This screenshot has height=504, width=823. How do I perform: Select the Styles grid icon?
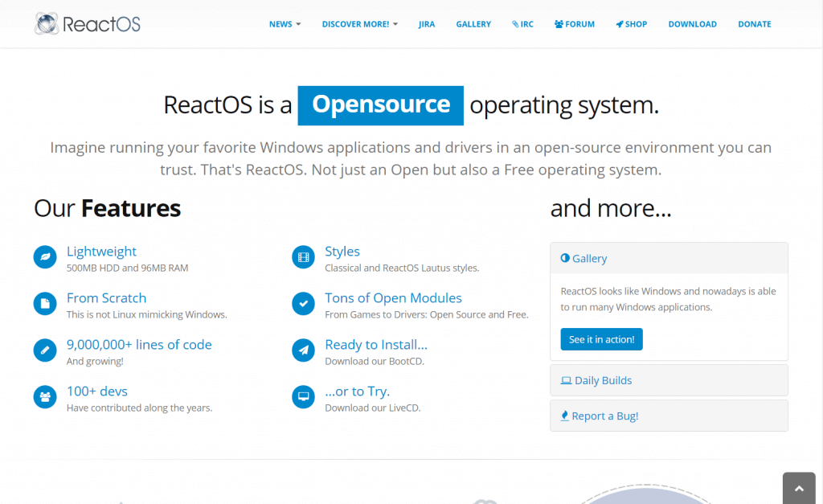303,257
